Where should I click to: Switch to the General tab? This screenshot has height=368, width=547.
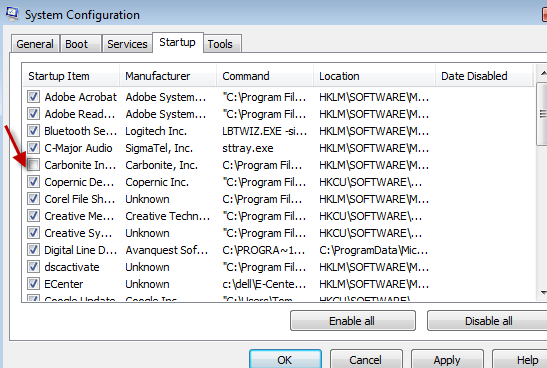pyautogui.click(x=35, y=44)
